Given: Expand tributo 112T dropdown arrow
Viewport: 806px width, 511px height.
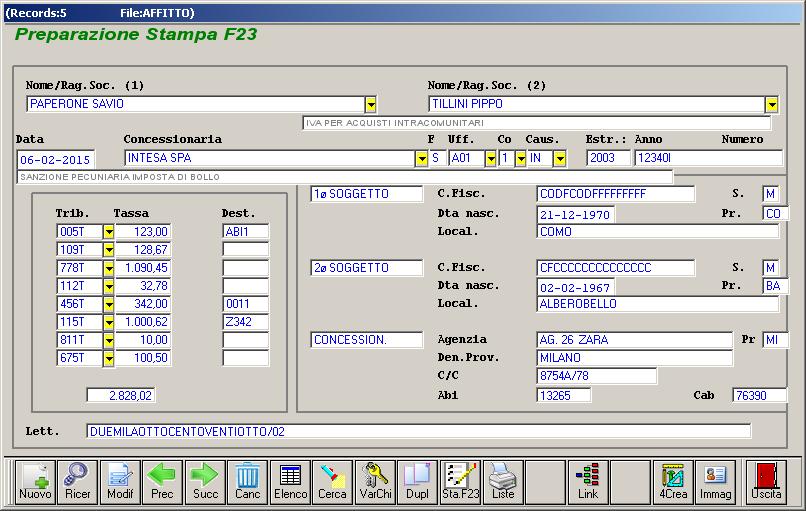Looking at the screenshot, I should coord(108,286).
